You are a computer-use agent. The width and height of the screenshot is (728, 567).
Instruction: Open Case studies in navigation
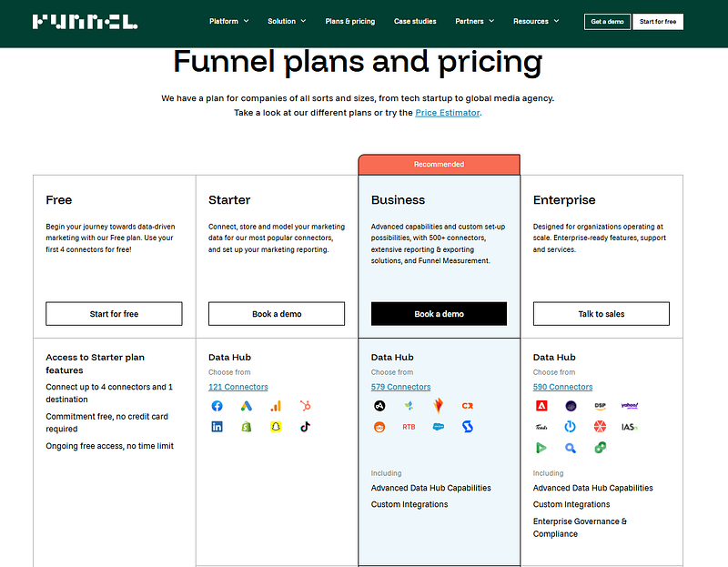415,21
